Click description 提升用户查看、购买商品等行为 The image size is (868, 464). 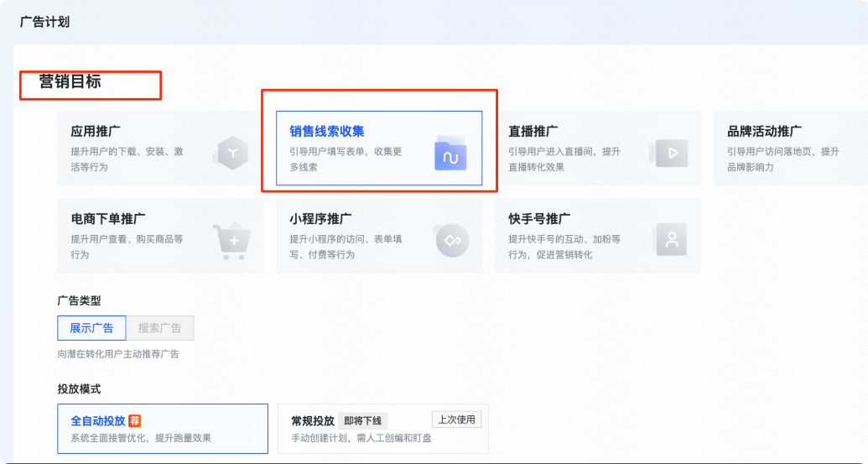point(127,247)
